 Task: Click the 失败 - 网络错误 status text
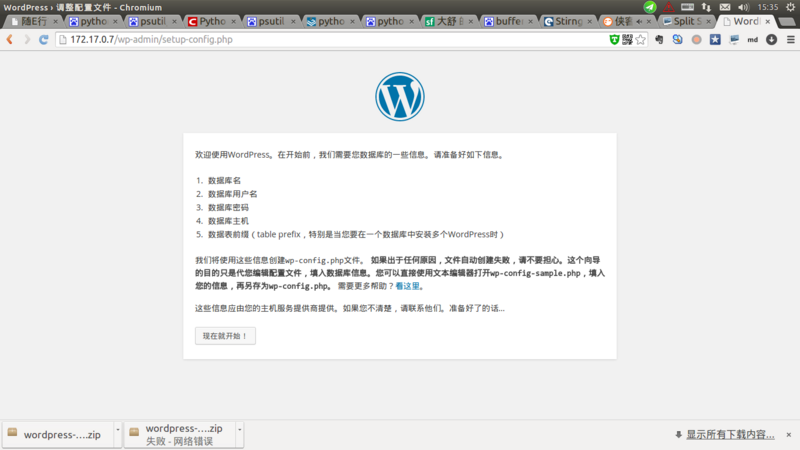(x=179, y=441)
